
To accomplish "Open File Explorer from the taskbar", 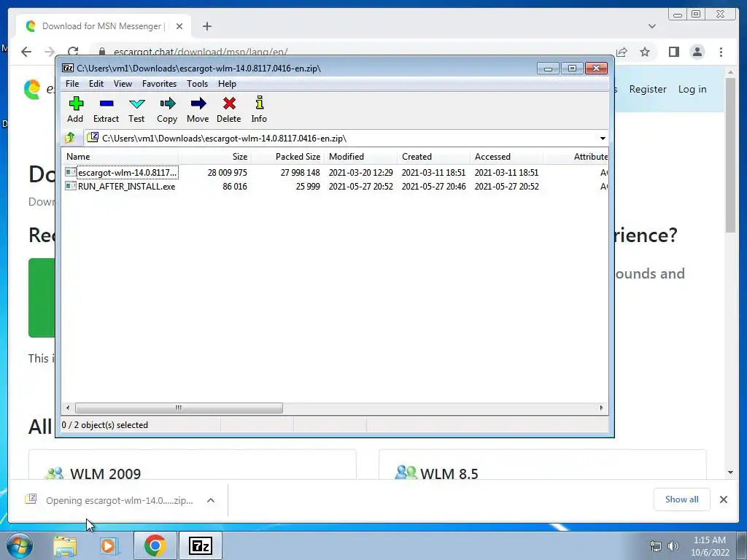I will point(65,545).
